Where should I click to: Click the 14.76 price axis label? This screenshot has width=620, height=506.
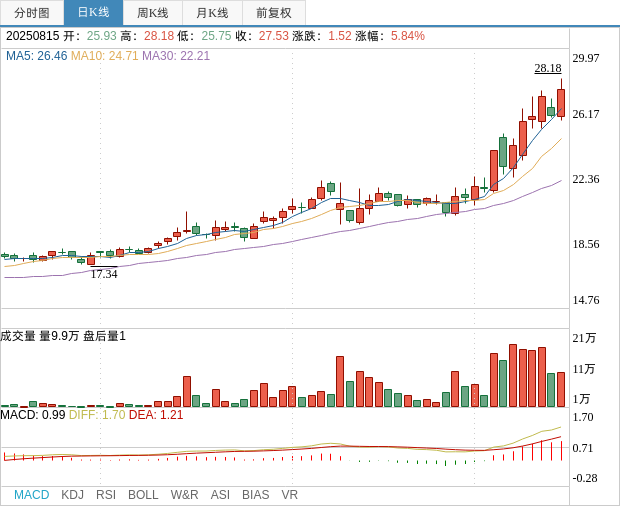pyautogui.click(x=586, y=300)
